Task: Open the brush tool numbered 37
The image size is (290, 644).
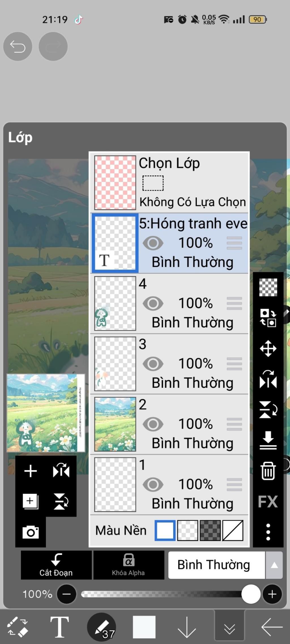Action: click(x=101, y=627)
